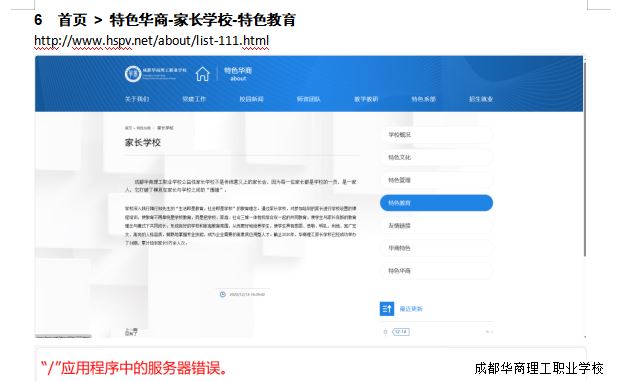Click the 特色华商 about banner title

(x=238, y=74)
